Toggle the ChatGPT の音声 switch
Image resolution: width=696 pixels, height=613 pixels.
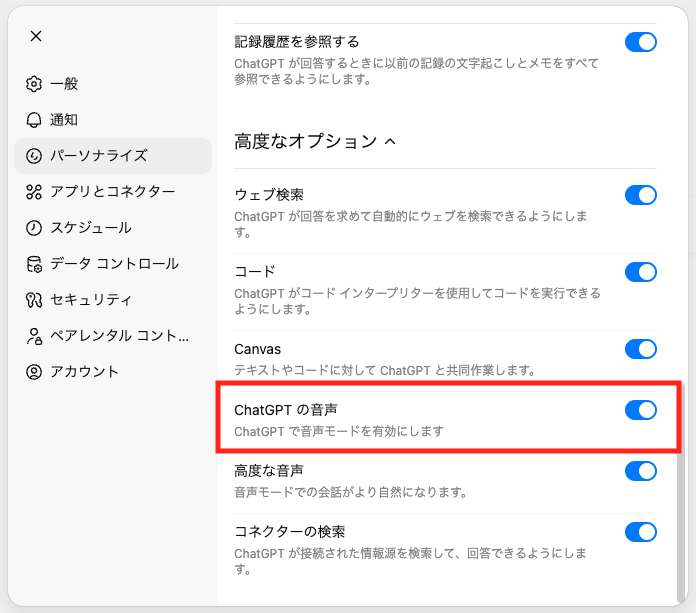[640, 410]
